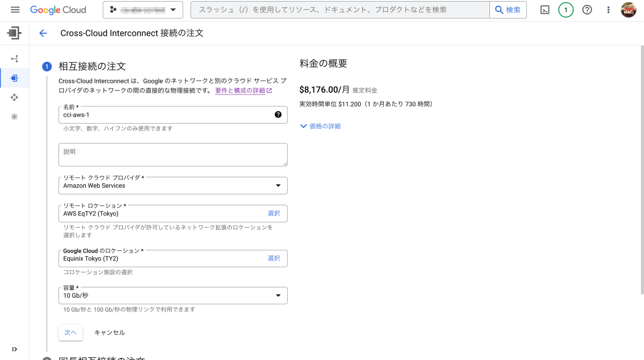Click the 相互接続の注文 step heading
Image resolution: width=644 pixels, height=360 pixels.
(x=92, y=67)
